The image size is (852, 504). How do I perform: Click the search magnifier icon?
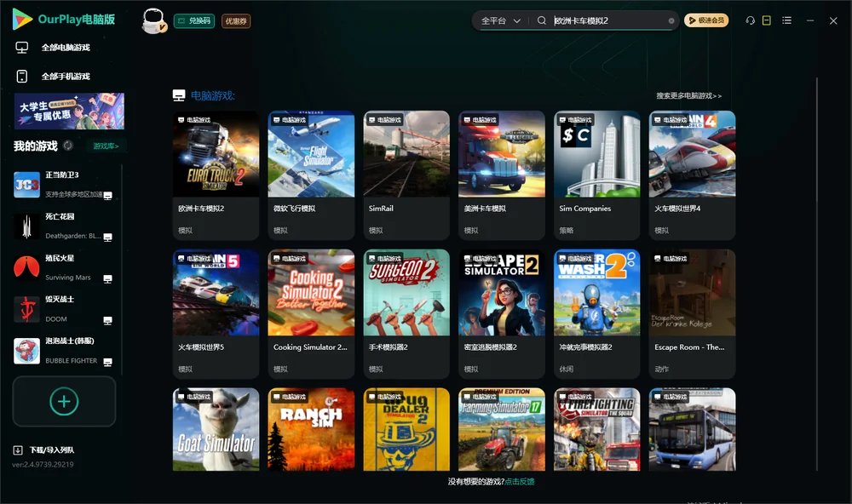click(x=542, y=20)
